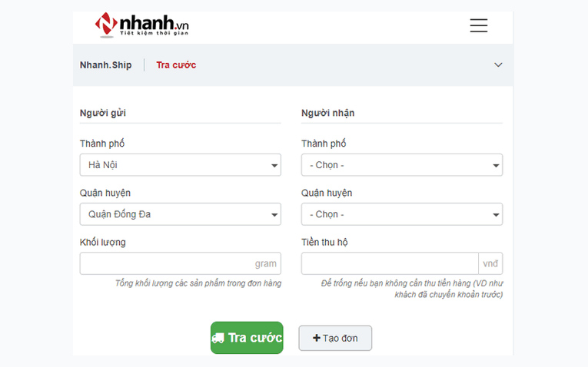Viewport: 588px width, 367px height.
Task: Click the 'Tổng khối lượng các sản phẩm' hint
Action: [198, 283]
